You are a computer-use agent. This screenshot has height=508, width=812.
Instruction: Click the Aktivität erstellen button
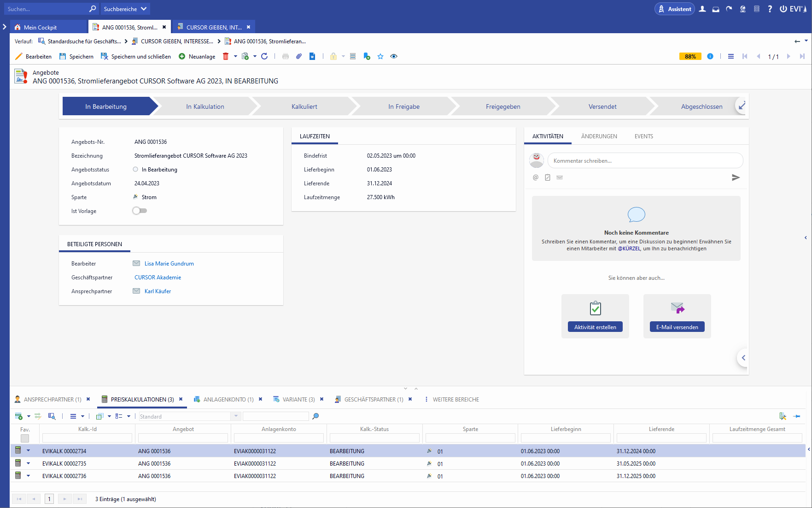(x=595, y=327)
